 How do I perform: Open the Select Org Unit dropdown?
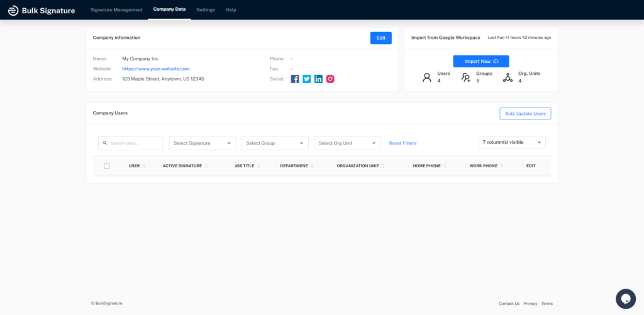pyautogui.click(x=347, y=143)
